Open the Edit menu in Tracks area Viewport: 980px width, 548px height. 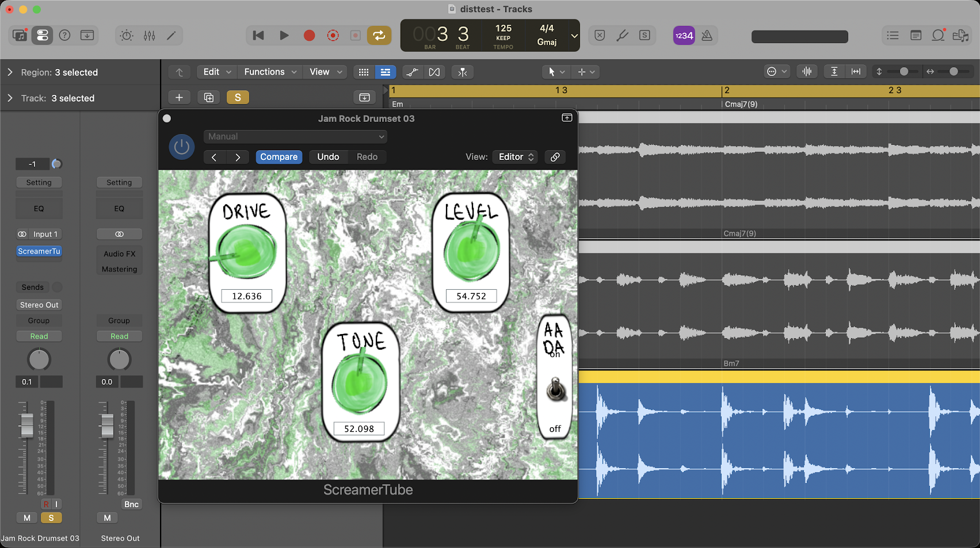pyautogui.click(x=217, y=72)
